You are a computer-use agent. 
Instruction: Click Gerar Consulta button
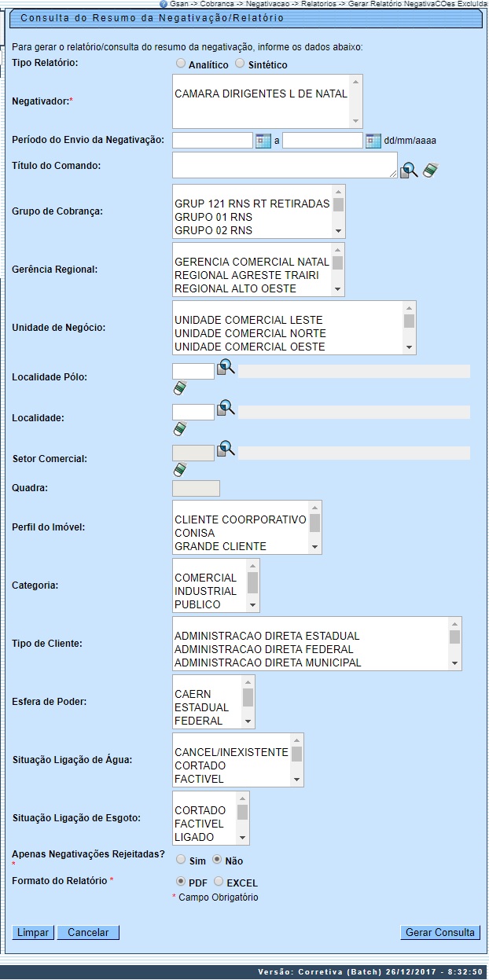pyautogui.click(x=439, y=932)
